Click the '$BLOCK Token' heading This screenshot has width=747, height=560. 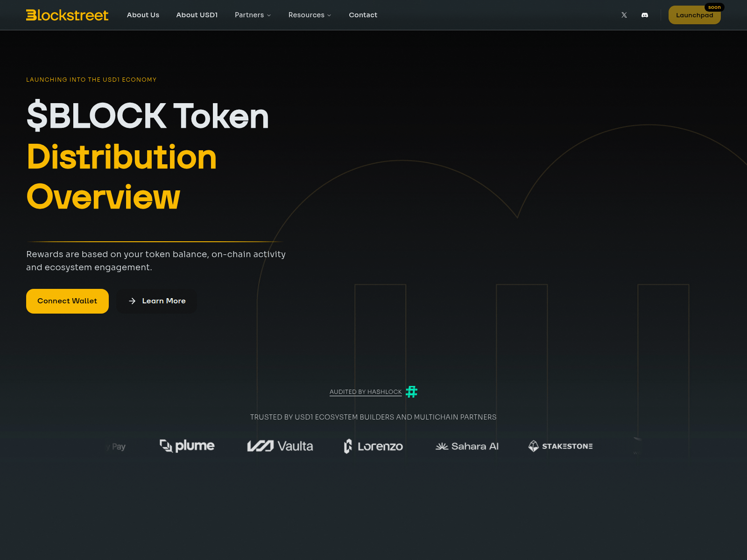148,116
